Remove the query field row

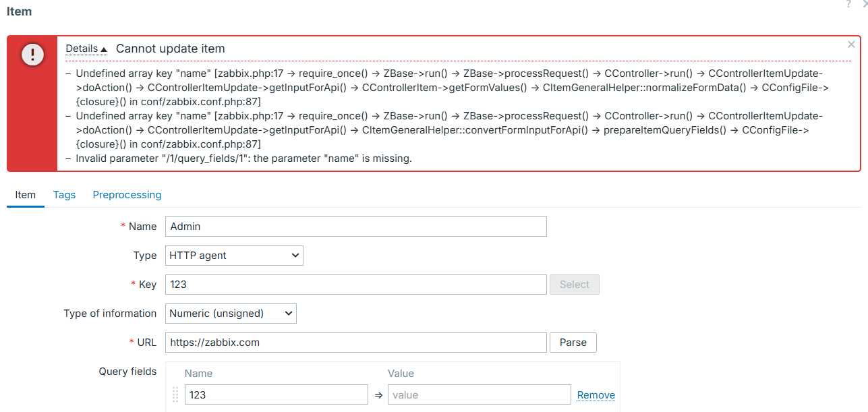pyautogui.click(x=596, y=395)
